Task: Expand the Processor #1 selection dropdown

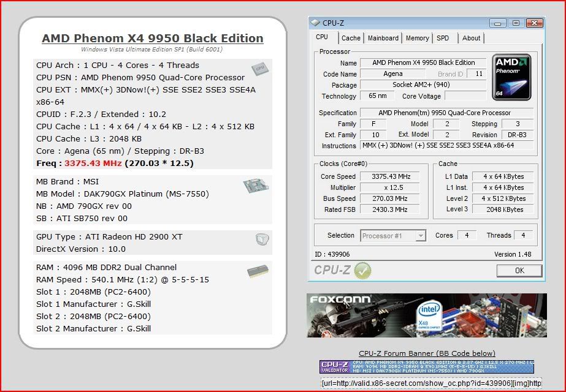Action: point(421,236)
